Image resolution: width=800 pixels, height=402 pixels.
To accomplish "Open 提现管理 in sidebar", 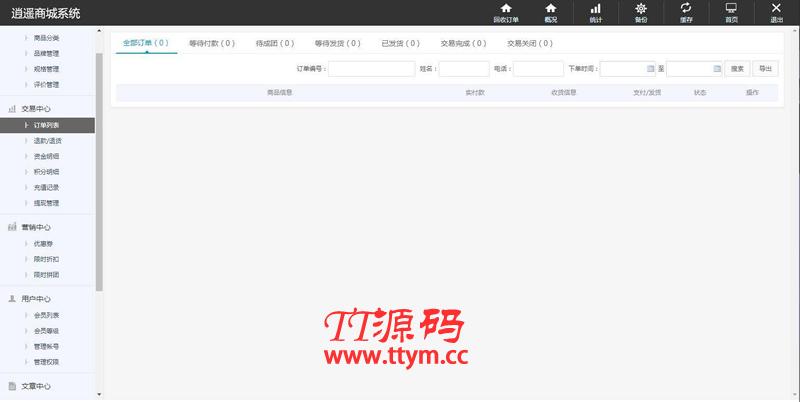I will point(46,203).
